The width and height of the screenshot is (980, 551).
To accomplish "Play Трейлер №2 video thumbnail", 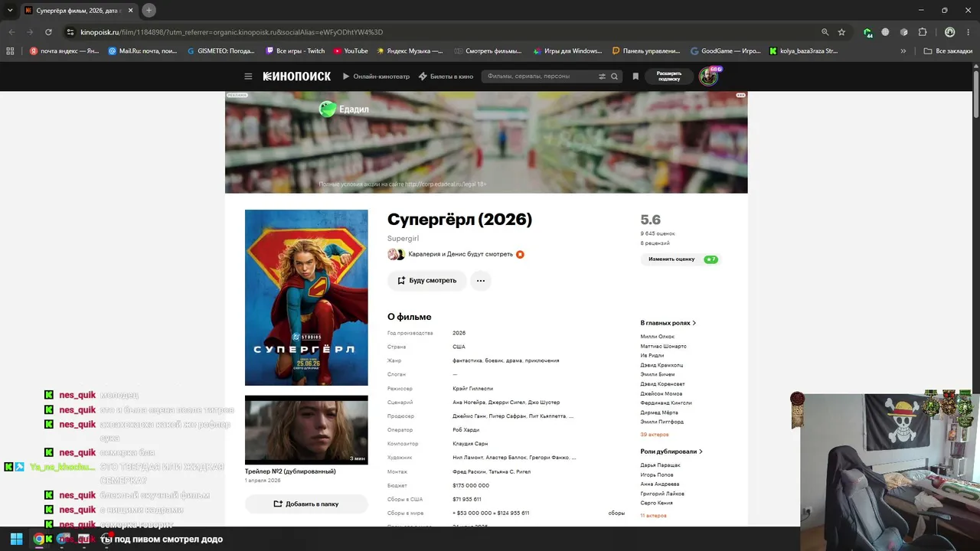I will 306,430.
